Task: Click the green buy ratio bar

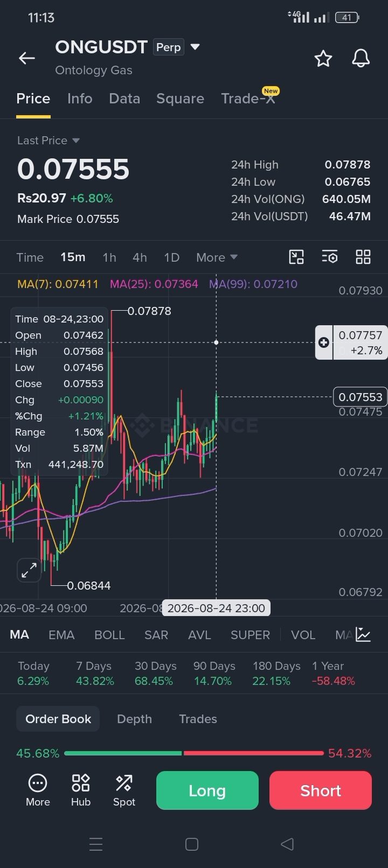Action: pos(123,753)
